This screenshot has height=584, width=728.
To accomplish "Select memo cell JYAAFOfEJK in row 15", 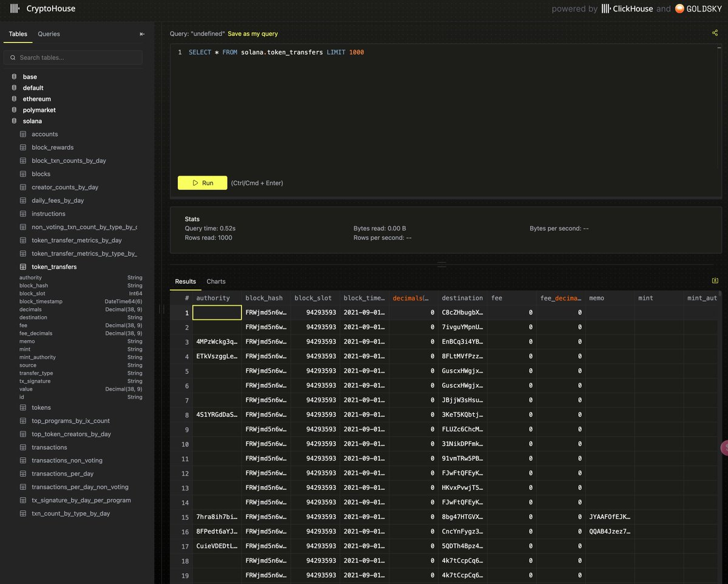I will pos(610,517).
